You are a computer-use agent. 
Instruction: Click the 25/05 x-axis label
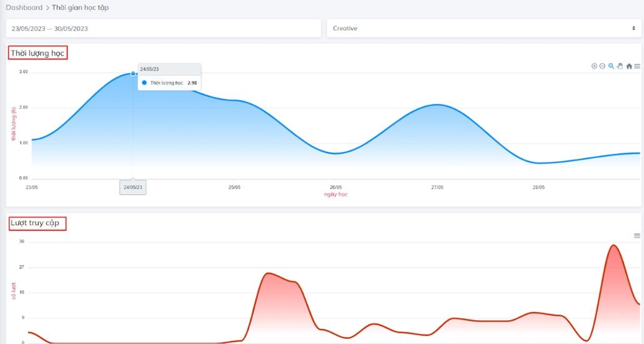(x=234, y=187)
